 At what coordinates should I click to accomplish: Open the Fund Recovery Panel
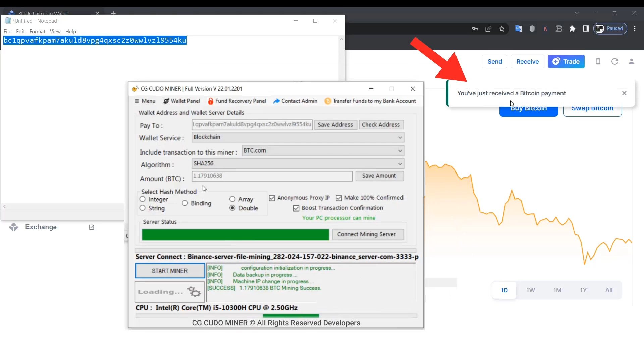[240, 101]
